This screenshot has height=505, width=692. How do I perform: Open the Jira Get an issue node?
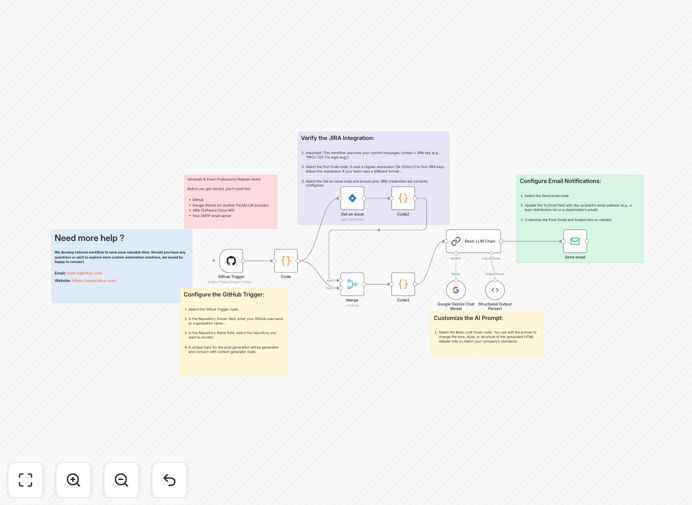[352, 198]
